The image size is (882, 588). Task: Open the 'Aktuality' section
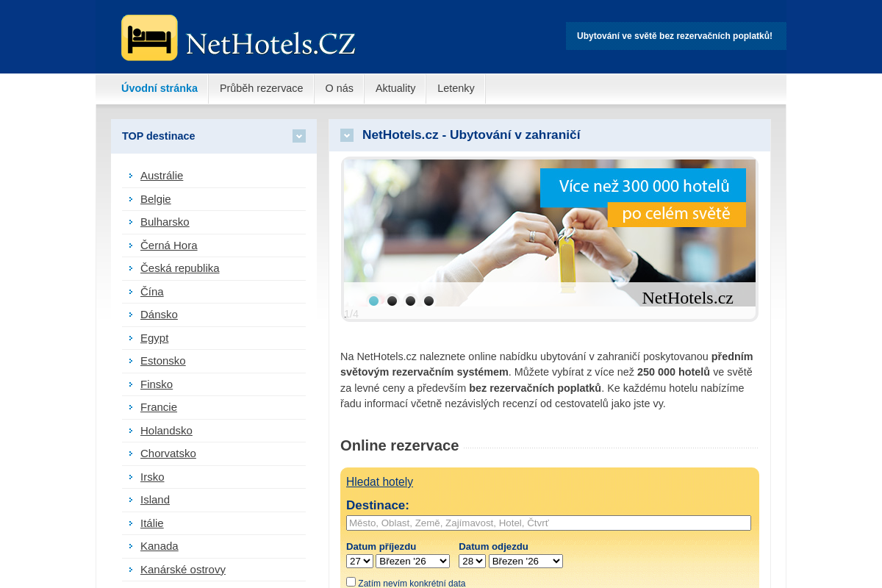395,88
